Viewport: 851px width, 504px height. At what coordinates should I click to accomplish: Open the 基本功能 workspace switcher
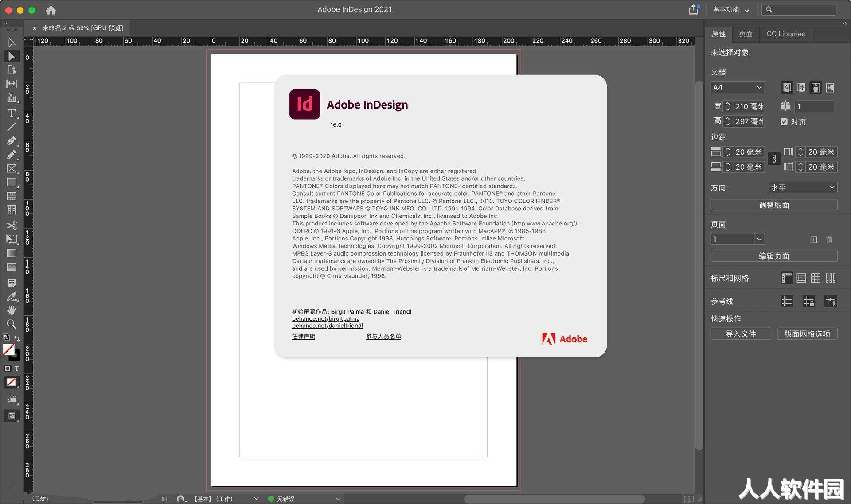[x=731, y=10]
